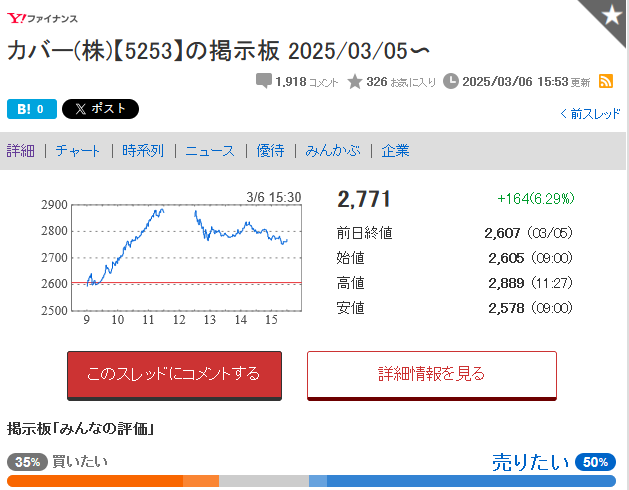The image size is (629, 490).
Task: Open the 詳細 tab
Action: point(20,151)
